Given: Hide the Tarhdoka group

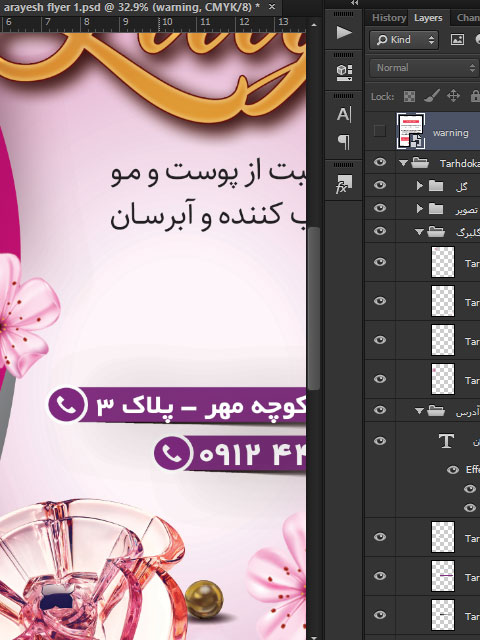Looking at the screenshot, I should point(380,162).
